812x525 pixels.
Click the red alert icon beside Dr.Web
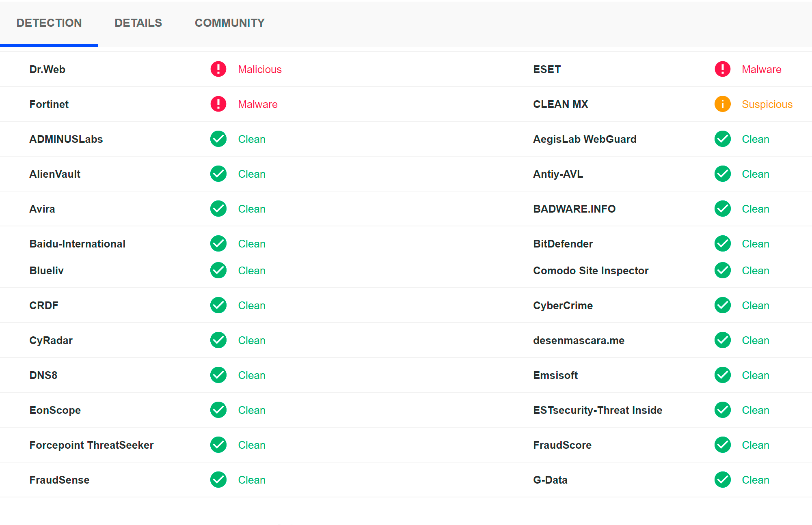click(x=218, y=69)
